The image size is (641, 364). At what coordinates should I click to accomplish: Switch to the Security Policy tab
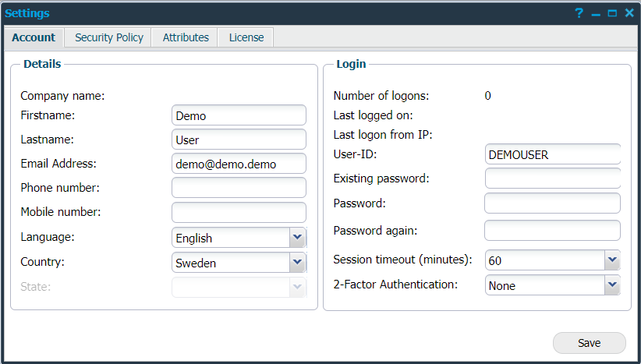point(109,37)
